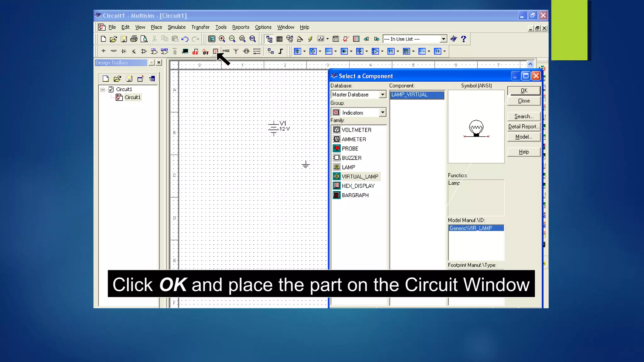644x362 pixels.
Task: Click the MISC component toolbar icon
Action: click(x=226, y=51)
